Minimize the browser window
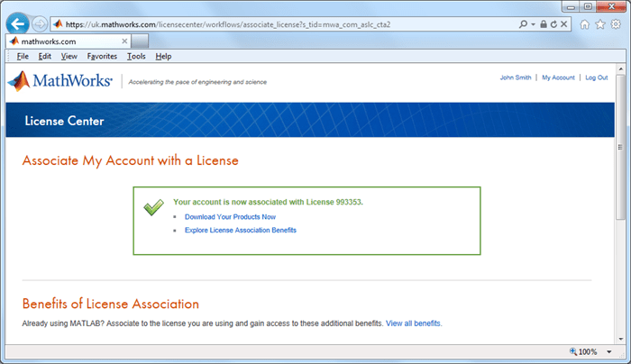Screen dimensions: 631x364 coord(571,6)
